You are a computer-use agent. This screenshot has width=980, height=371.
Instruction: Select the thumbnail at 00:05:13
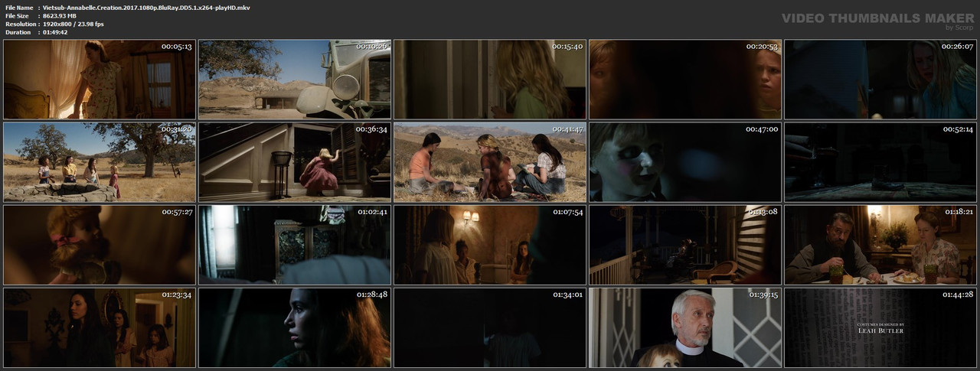pyautogui.click(x=100, y=79)
